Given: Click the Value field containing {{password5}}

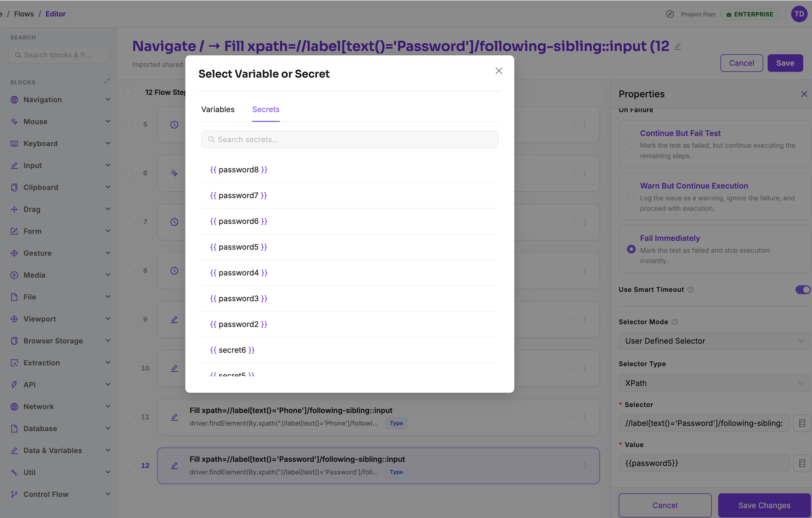Looking at the screenshot, I should coord(704,463).
